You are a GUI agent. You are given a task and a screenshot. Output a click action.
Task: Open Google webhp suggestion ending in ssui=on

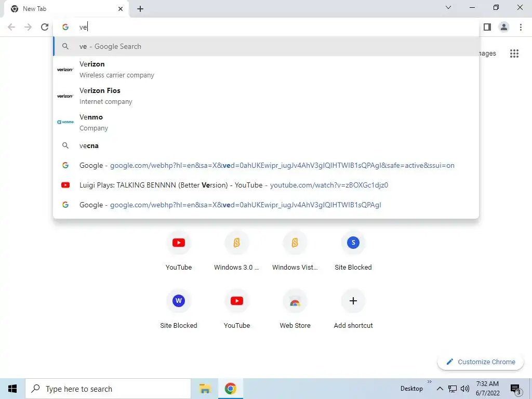pos(266,165)
